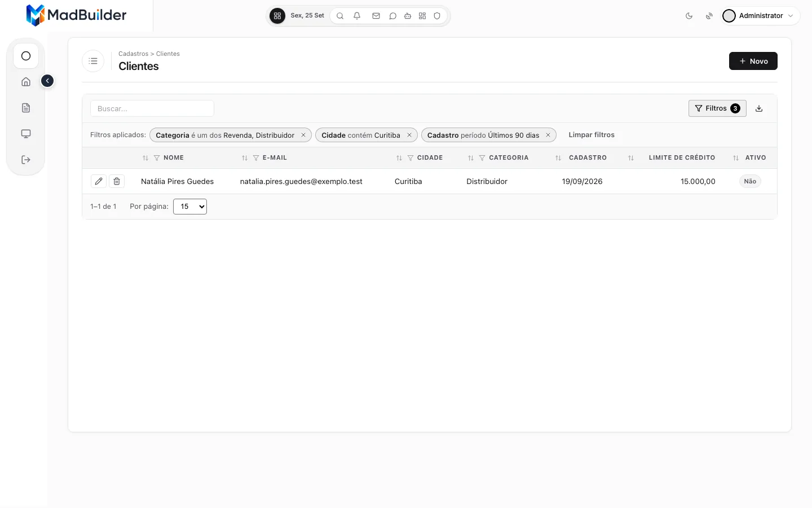Image resolution: width=812 pixels, height=508 pixels.
Task: Clear all filters with Limpar filtros
Action: (592, 135)
